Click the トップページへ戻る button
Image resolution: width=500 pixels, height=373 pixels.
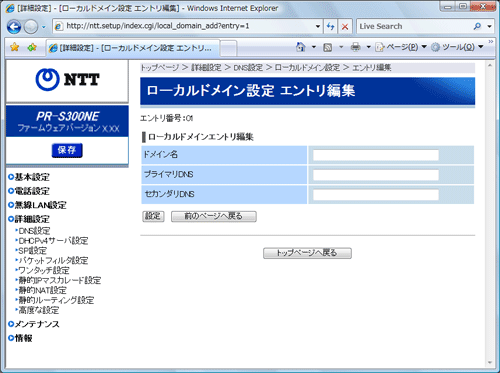tap(307, 253)
